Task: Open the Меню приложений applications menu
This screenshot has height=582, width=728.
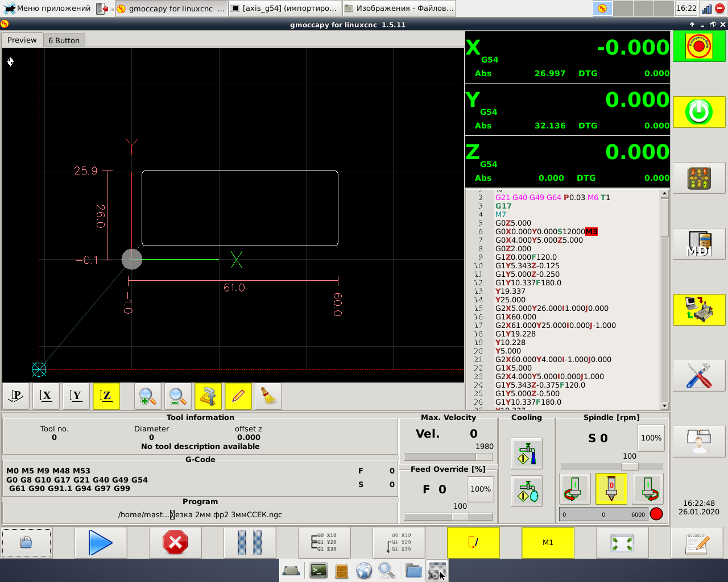Action: [x=48, y=9]
